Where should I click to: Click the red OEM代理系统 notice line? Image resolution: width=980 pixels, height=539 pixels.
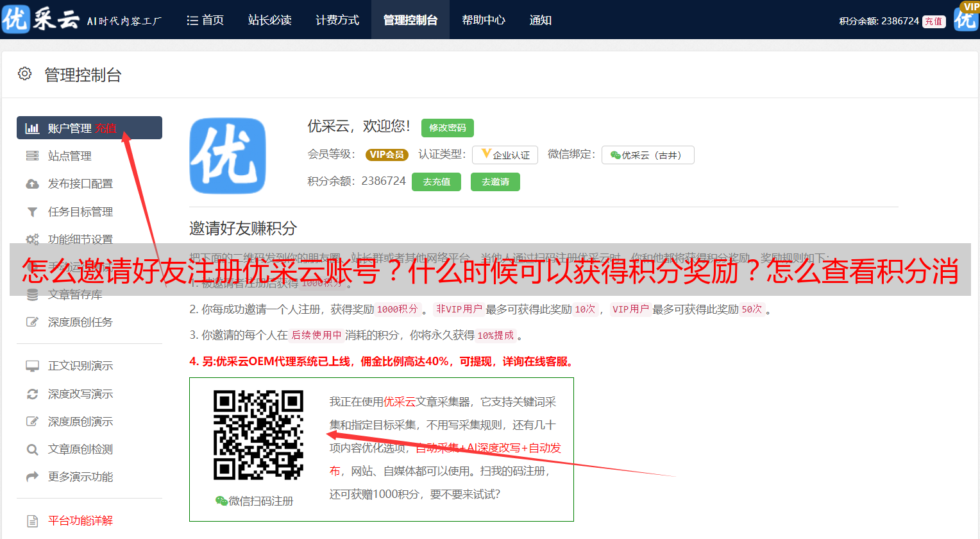pos(381,361)
